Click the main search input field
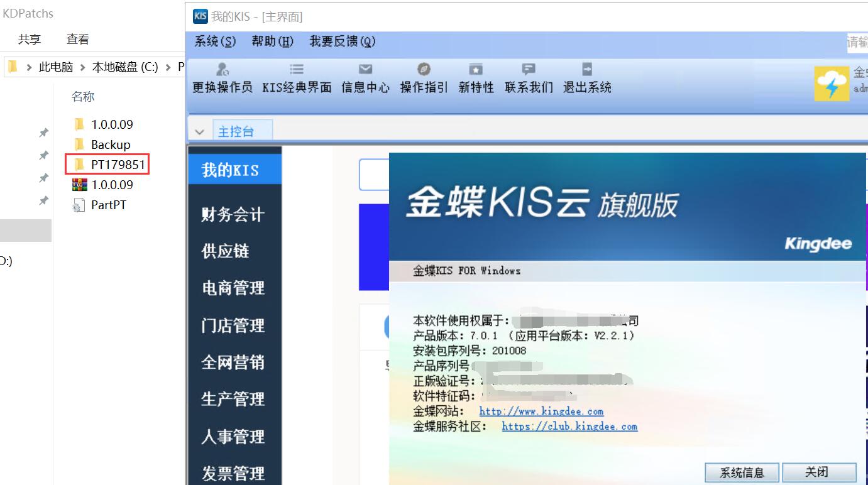This screenshot has height=485, width=868. click(374, 175)
